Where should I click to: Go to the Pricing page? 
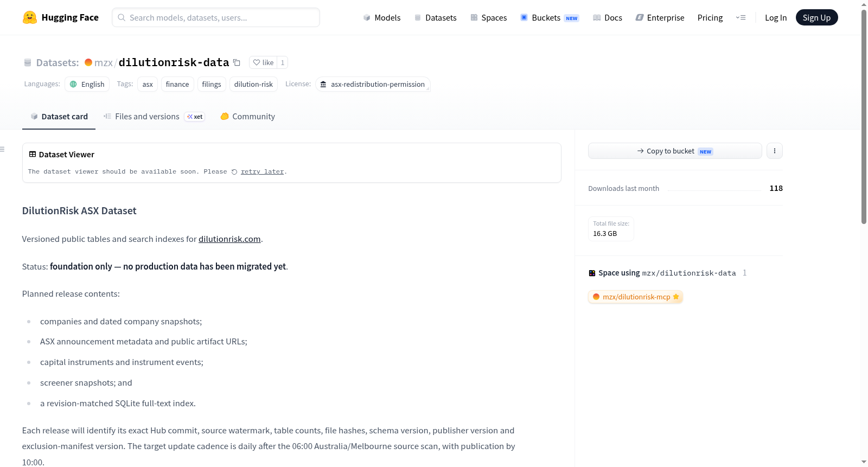click(x=710, y=17)
